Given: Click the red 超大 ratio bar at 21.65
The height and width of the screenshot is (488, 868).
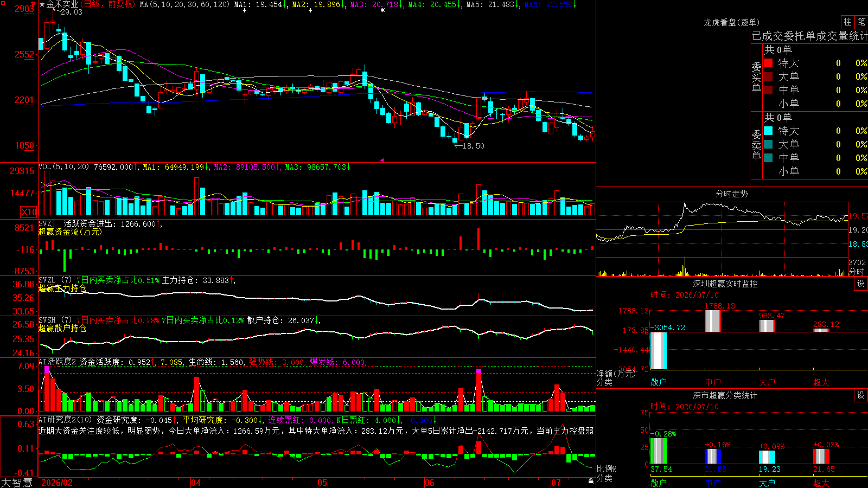Looking at the screenshot, I should coord(821,456).
